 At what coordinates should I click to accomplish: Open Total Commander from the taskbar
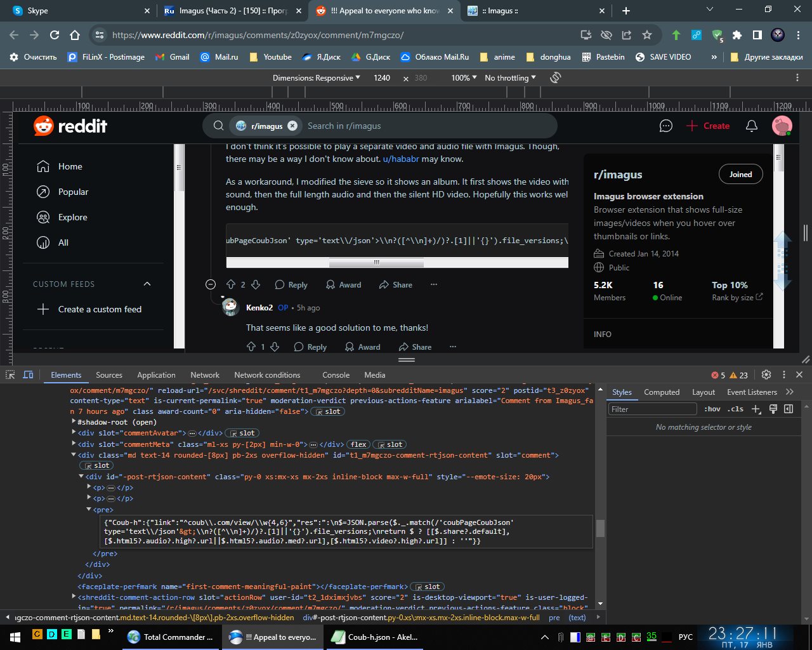(x=171, y=637)
